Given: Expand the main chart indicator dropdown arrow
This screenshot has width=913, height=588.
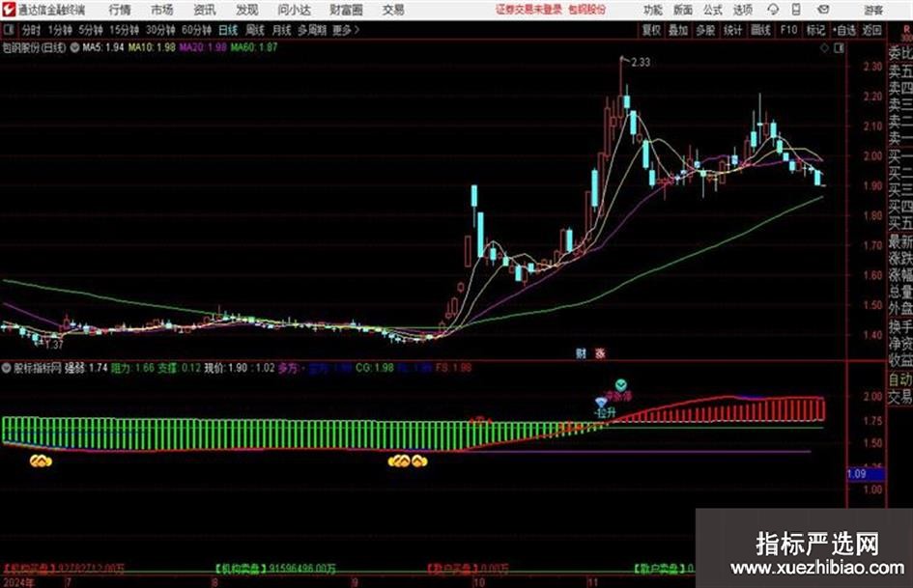Looking at the screenshot, I should [x=74, y=47].
